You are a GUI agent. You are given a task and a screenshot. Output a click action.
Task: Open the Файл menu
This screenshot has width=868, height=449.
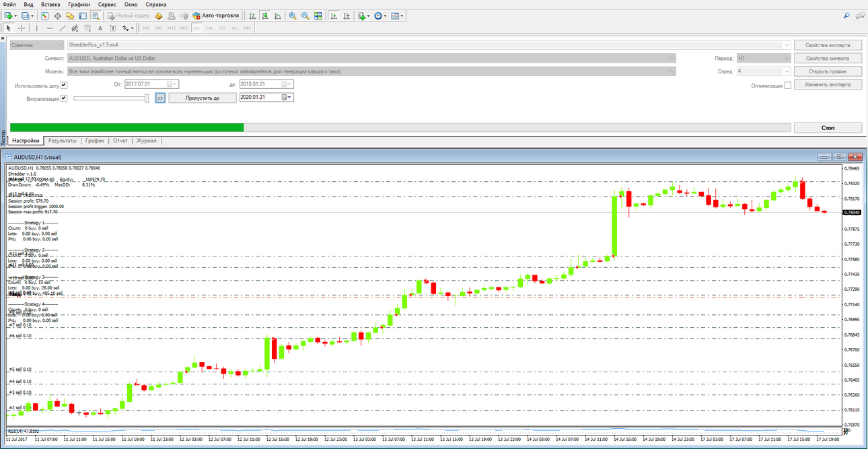[x=9, y=4]
